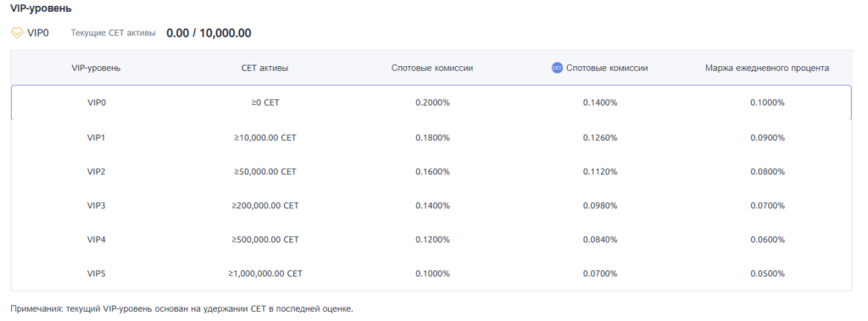
Task: Click the Примечания footnote text
Action: pos(181,308)
